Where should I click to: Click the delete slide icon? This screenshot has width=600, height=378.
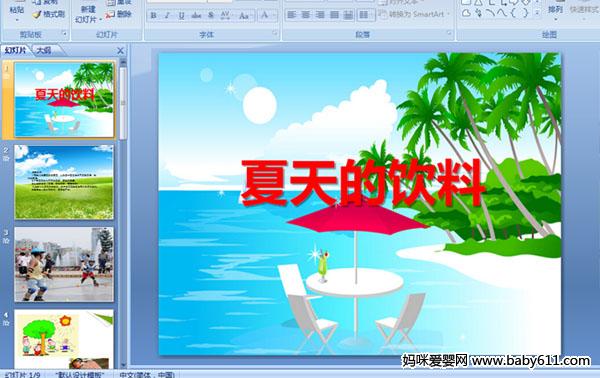coord(110,15)
